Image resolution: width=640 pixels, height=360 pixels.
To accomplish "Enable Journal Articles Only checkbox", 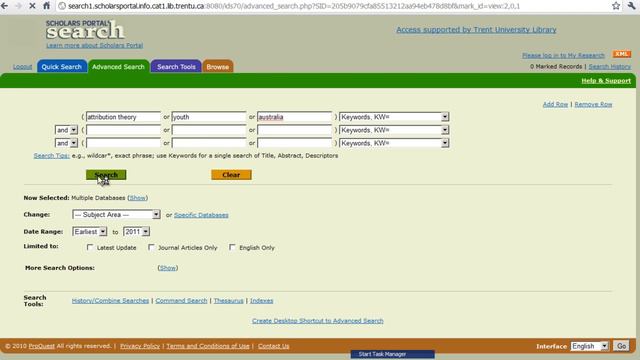I will pyautogui.click(x=151, y=247).
